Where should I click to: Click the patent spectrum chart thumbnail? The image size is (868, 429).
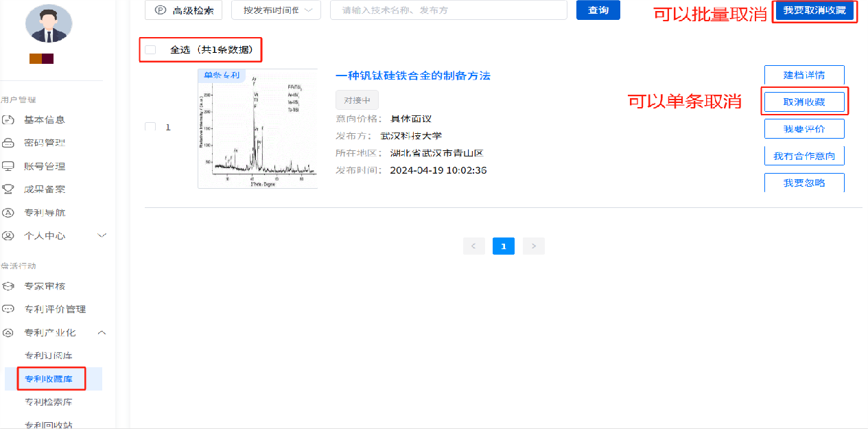pyautogui.click(x=258, y=128)
